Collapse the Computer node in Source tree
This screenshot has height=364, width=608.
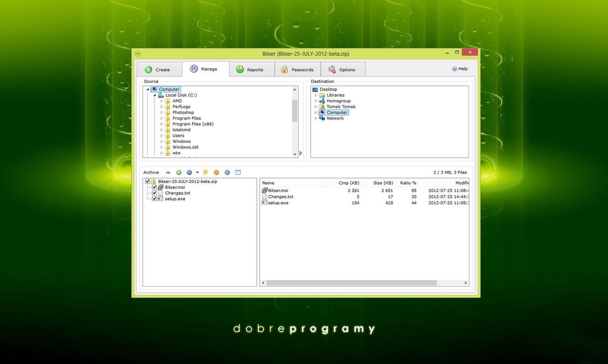tap(148, 89)
